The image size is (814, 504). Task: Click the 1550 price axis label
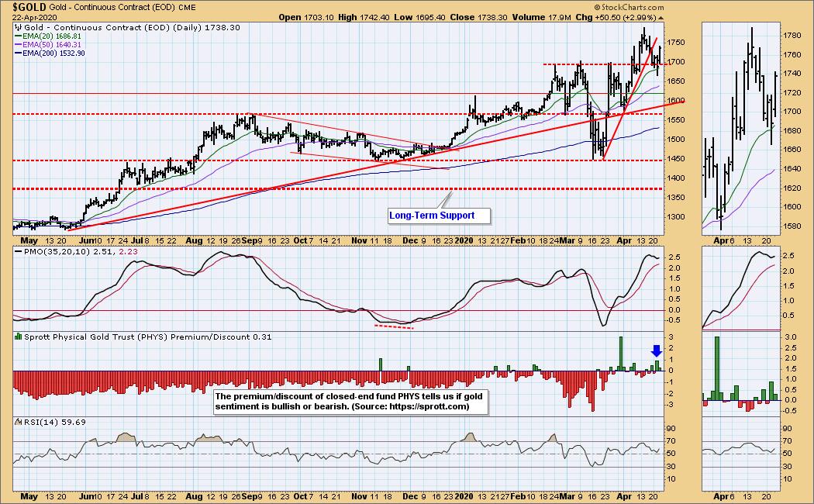coord(676,120)
